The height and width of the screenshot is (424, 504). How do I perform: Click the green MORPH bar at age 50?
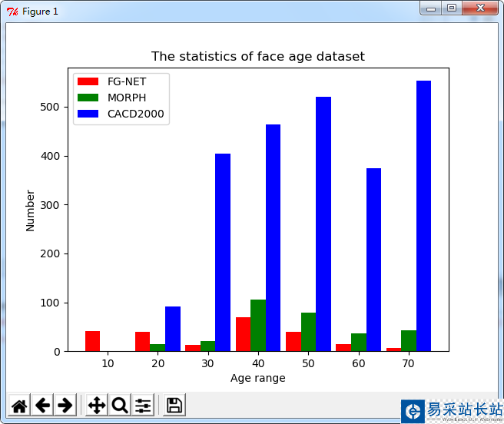308,332
